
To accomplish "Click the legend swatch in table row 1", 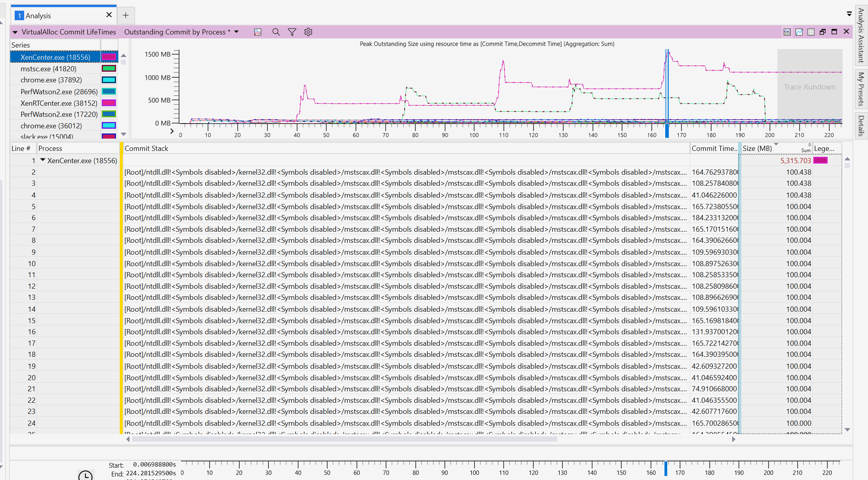I will tap(820, 160).
